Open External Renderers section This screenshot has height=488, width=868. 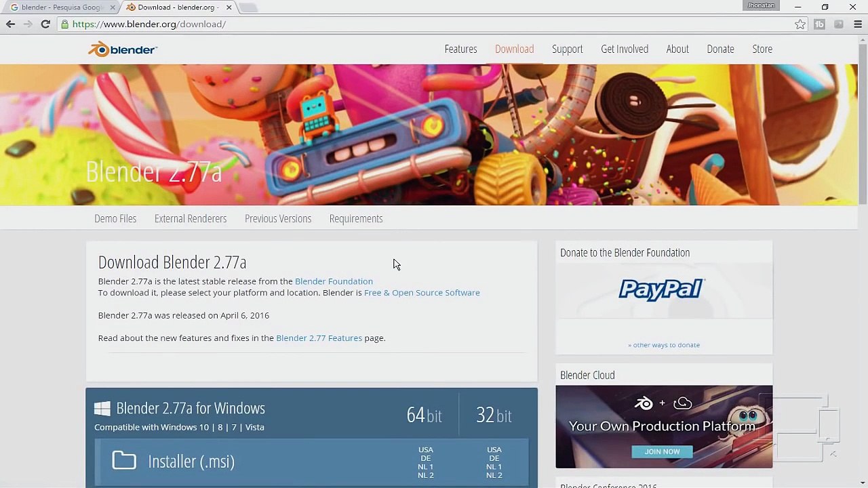[x=191, y=218]
